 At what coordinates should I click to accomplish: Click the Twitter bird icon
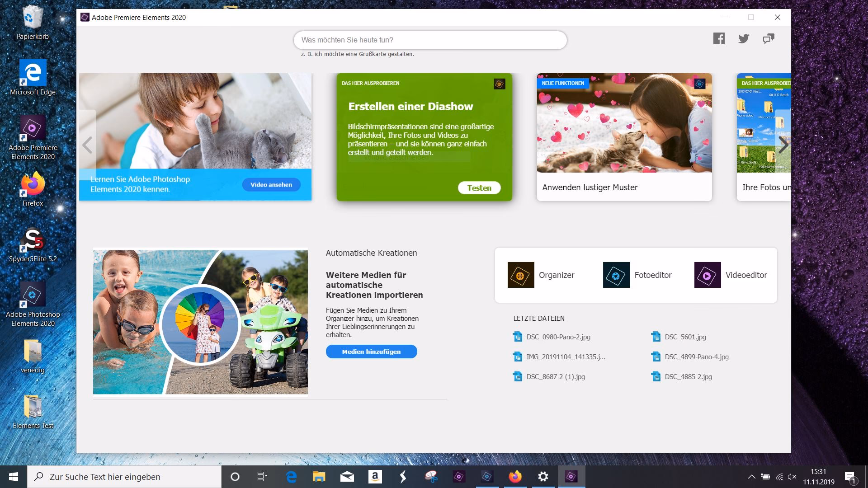click(744, 39)
